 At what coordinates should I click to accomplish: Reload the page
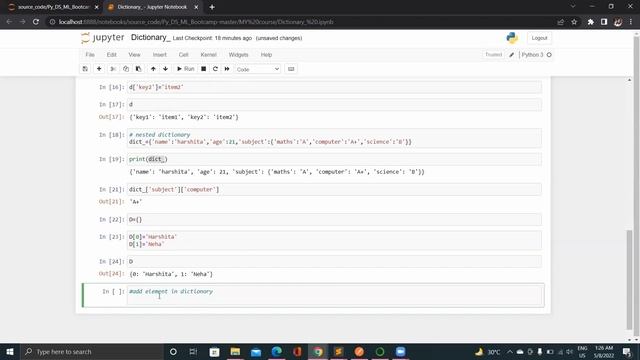tap(36, 22)
